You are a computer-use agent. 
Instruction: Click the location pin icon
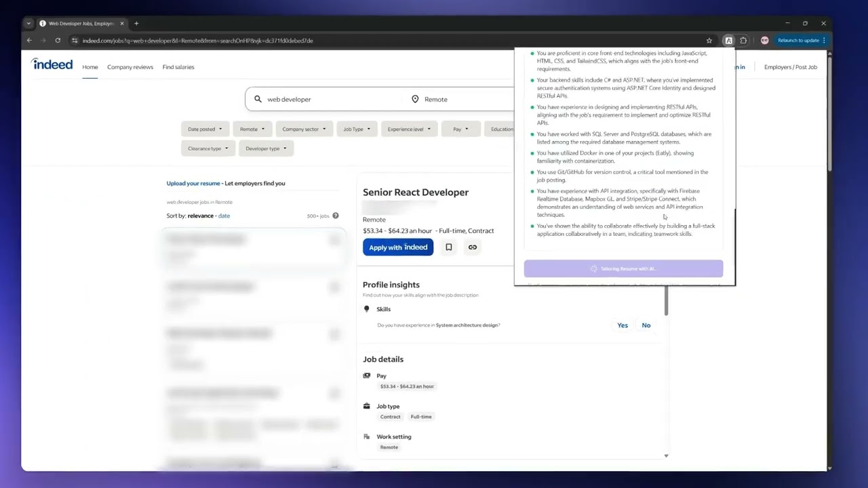click(415, 99)
